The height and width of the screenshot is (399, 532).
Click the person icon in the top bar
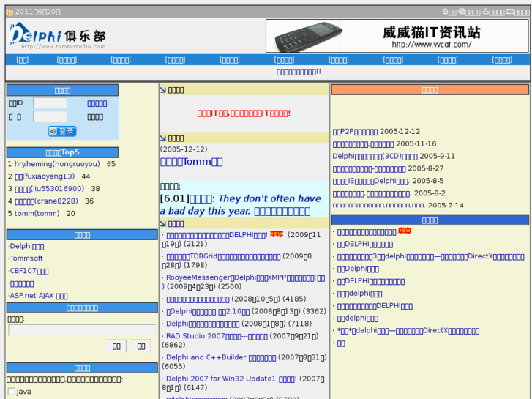[x=485, y=12]
